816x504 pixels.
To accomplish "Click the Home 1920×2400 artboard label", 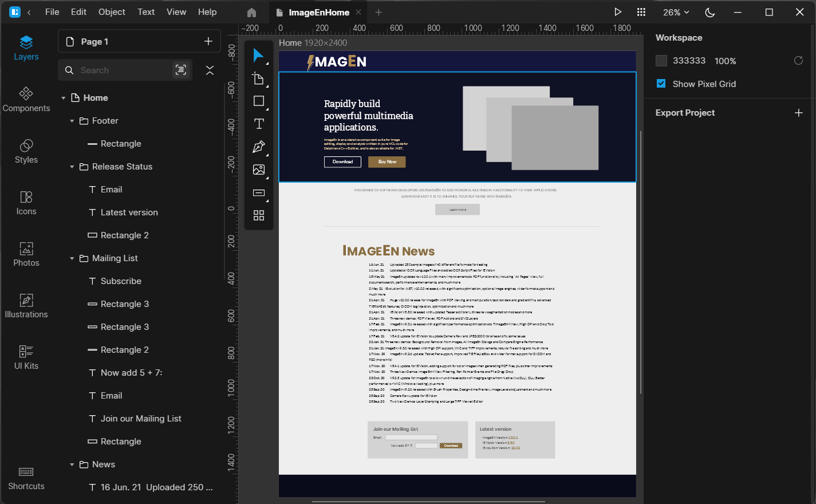I will click(313, 43).
